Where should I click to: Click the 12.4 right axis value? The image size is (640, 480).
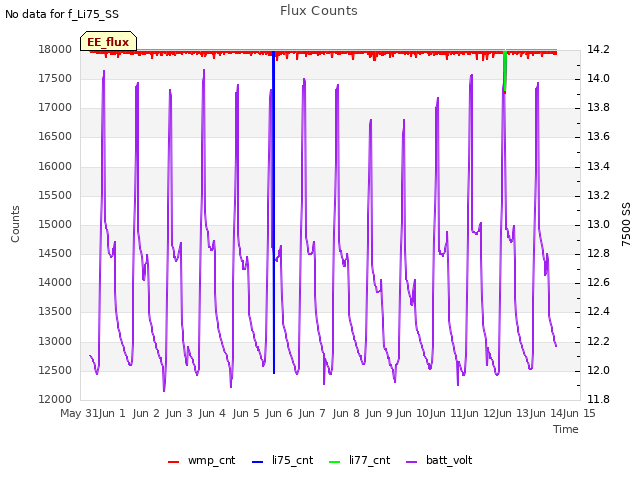pyautogui.click(x=598, y=312)
